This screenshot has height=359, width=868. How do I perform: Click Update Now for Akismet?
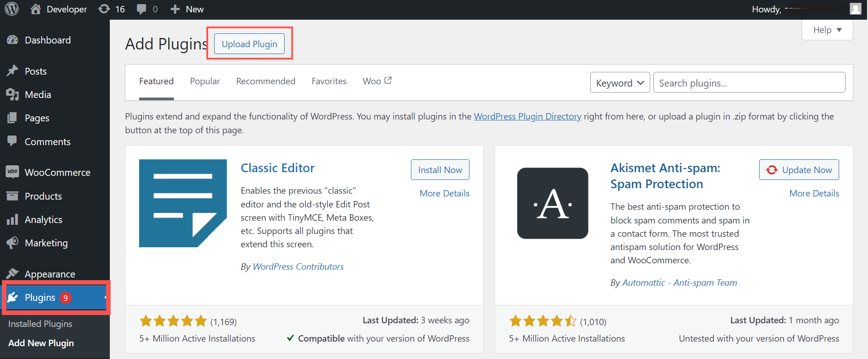tap(799, 170)
